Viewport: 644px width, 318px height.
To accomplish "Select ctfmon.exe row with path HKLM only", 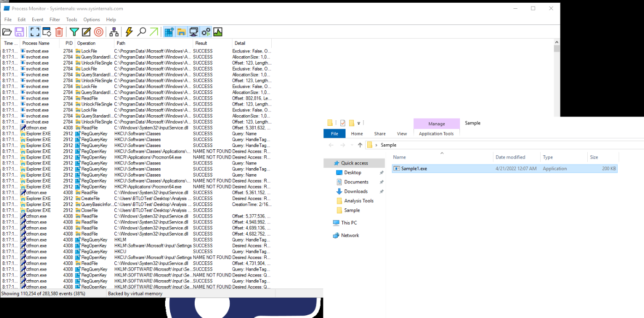I will [137, 240].
